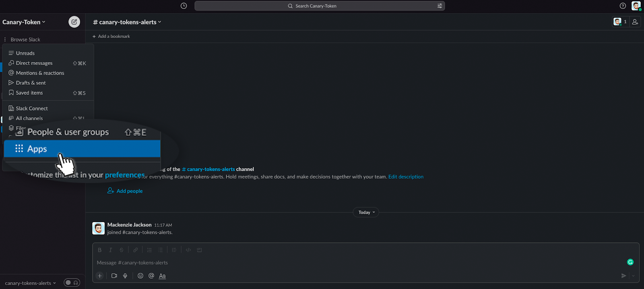Viewport: 644px width, 289px height.
Task: Record an audio clip
Action: click(x=125, y=276)
